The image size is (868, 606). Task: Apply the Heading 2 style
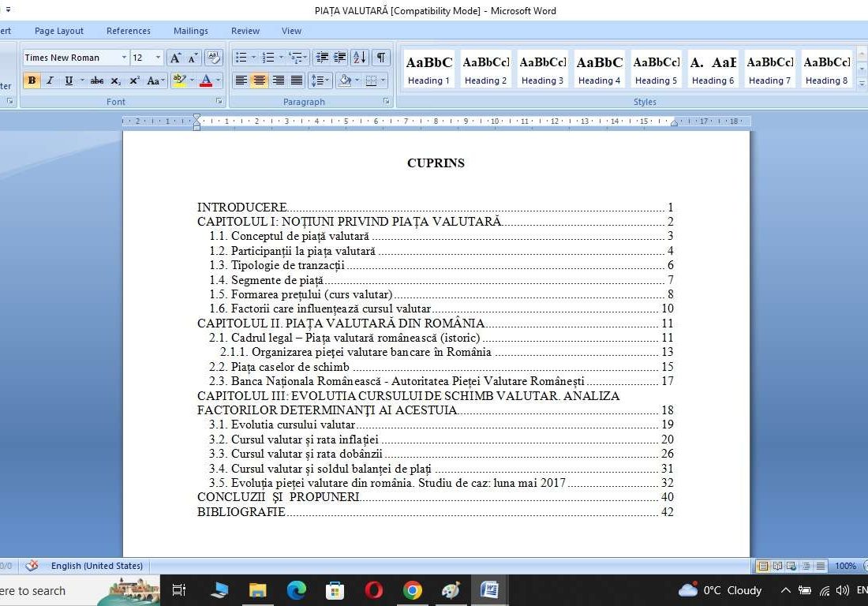pos(485,69)
